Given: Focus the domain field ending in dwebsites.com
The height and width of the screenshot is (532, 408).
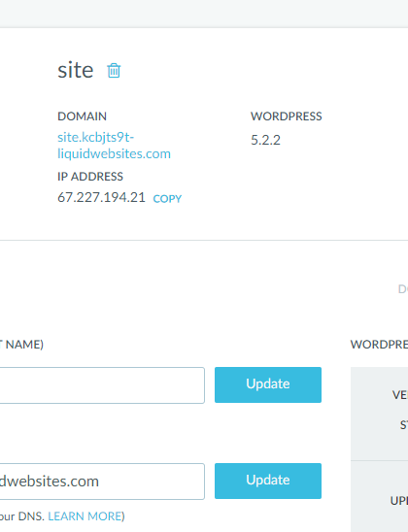Looking at the screenshot, I should (102, 482).
